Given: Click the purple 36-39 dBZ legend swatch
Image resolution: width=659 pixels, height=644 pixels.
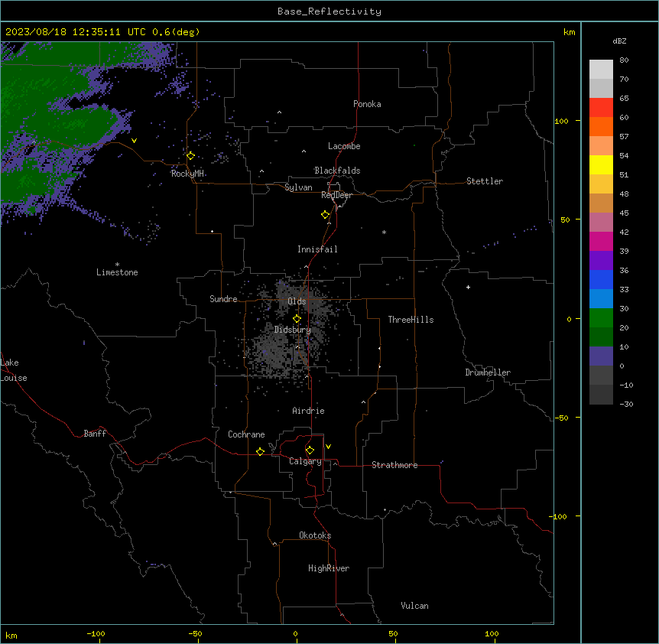Looking at the screenshot, I should [601, 261].
